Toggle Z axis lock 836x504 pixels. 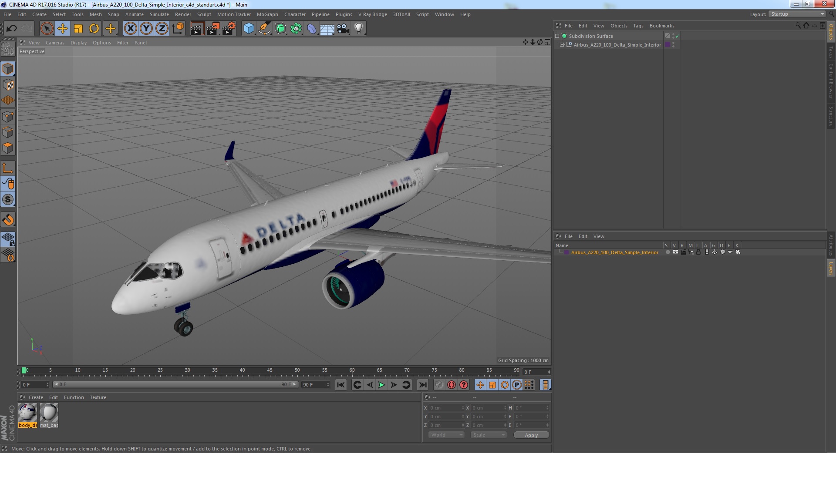162,29
